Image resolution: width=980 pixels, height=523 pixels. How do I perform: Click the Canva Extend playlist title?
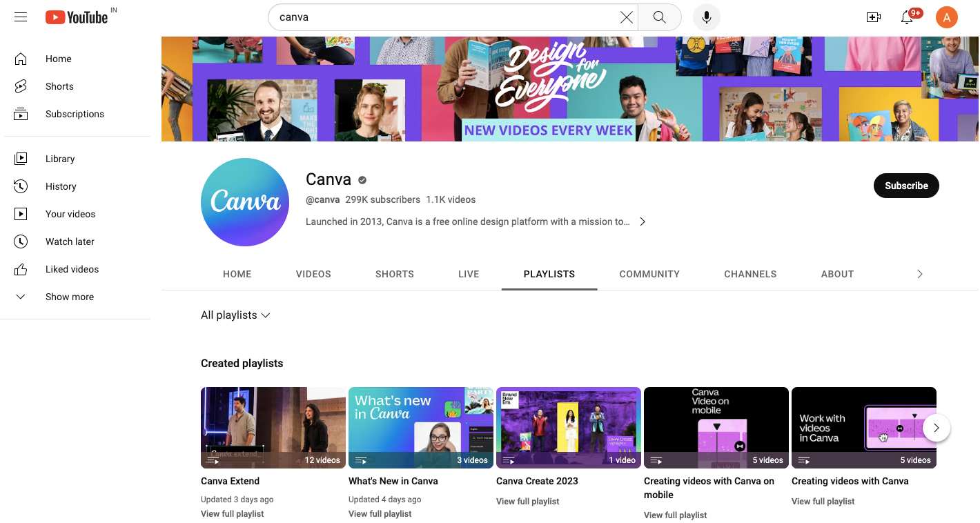click(231, 481)
